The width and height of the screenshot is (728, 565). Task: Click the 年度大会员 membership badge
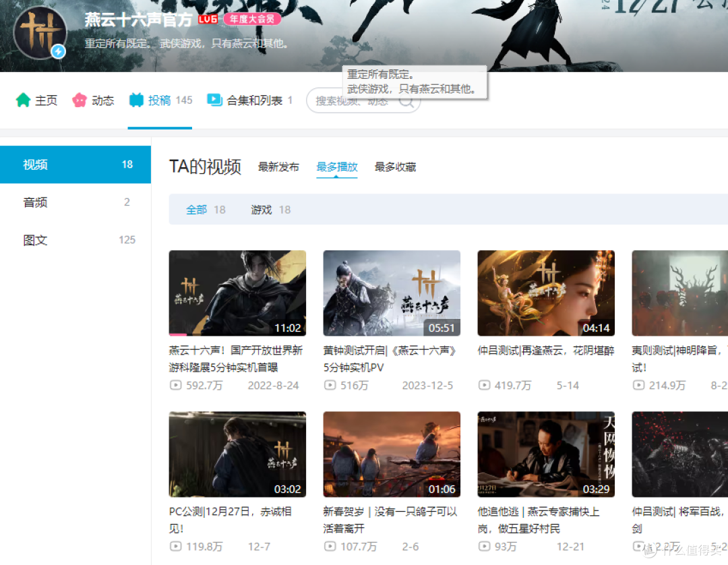252,19
